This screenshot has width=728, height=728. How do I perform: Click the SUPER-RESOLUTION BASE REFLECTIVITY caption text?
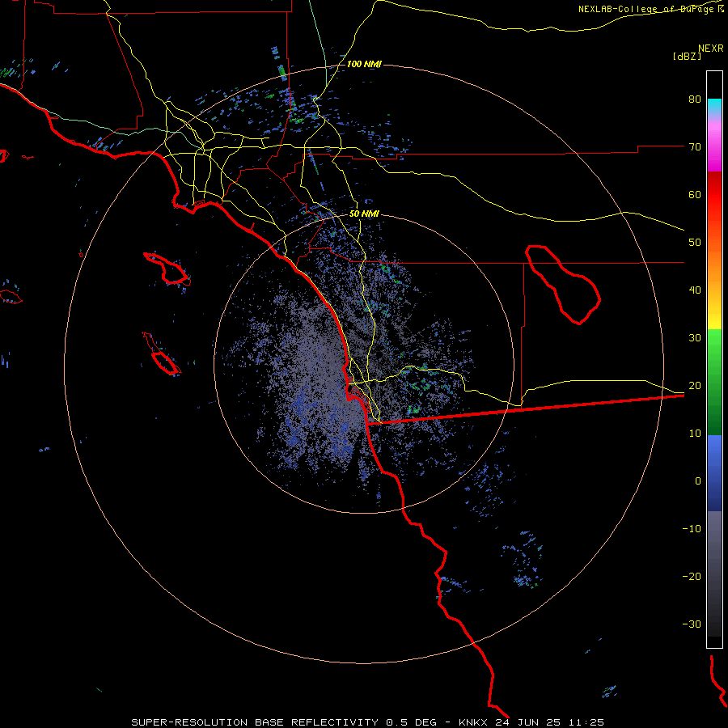tap(255, 722)
